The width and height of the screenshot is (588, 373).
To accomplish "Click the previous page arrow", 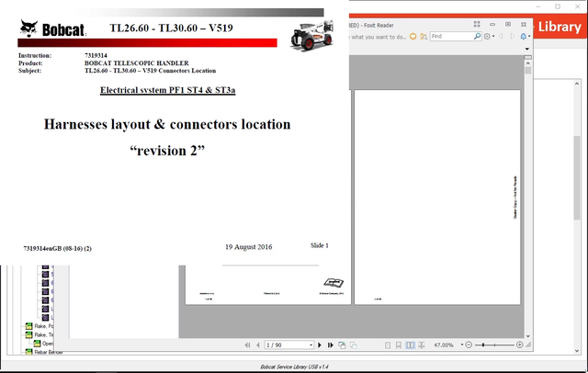I will [256, 345].
